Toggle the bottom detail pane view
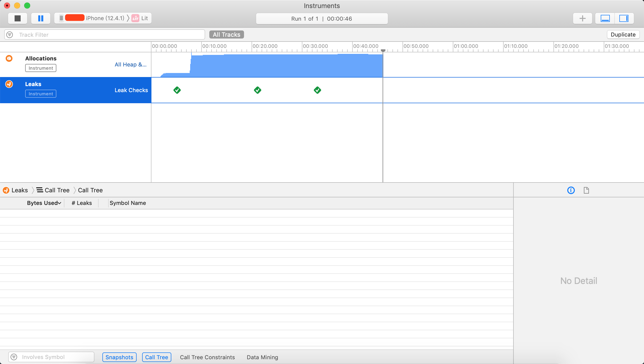 [x=605, y=18]
